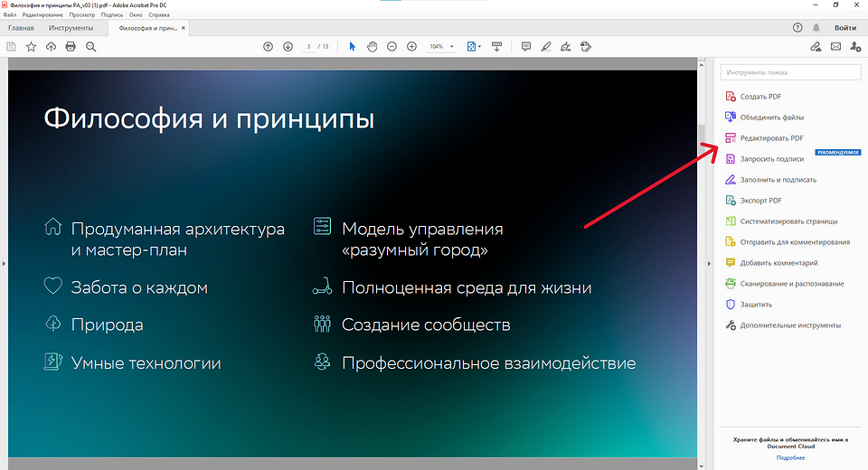Open the Combine Files tool

[771, 117]
